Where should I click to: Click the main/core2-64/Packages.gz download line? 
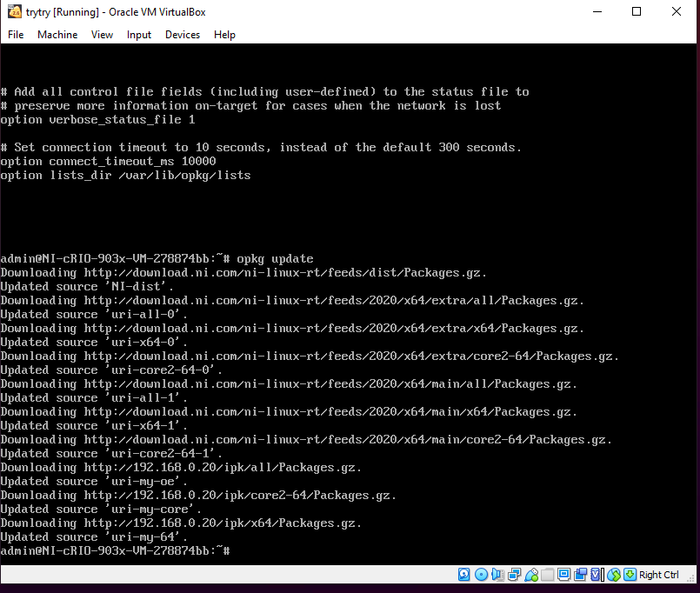[306, 439]
